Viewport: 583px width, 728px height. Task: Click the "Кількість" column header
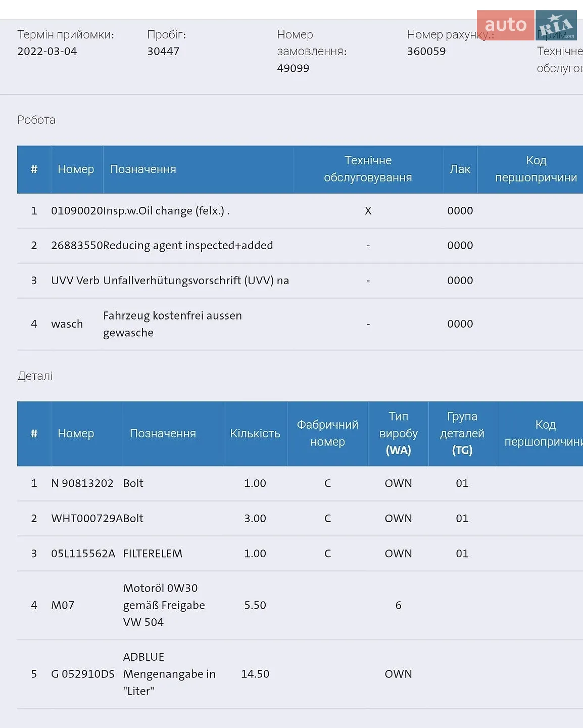[x=255, y=433]
